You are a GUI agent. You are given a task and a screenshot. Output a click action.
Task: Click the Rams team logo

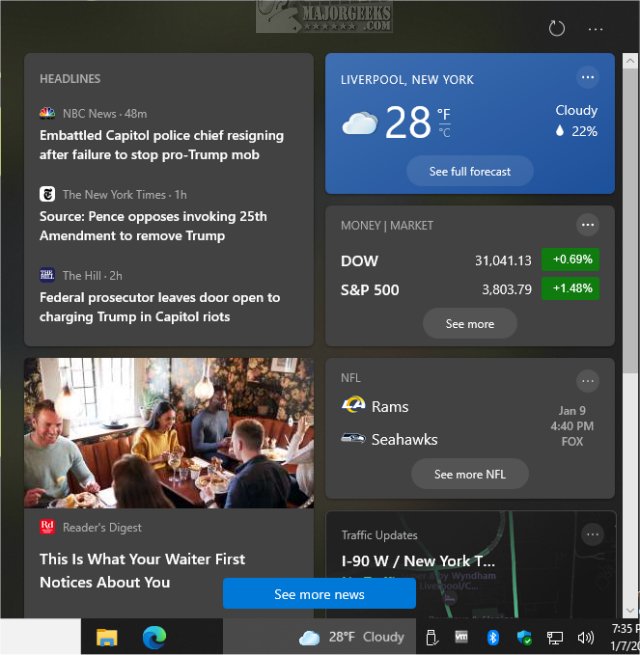(x=353, y=405)
